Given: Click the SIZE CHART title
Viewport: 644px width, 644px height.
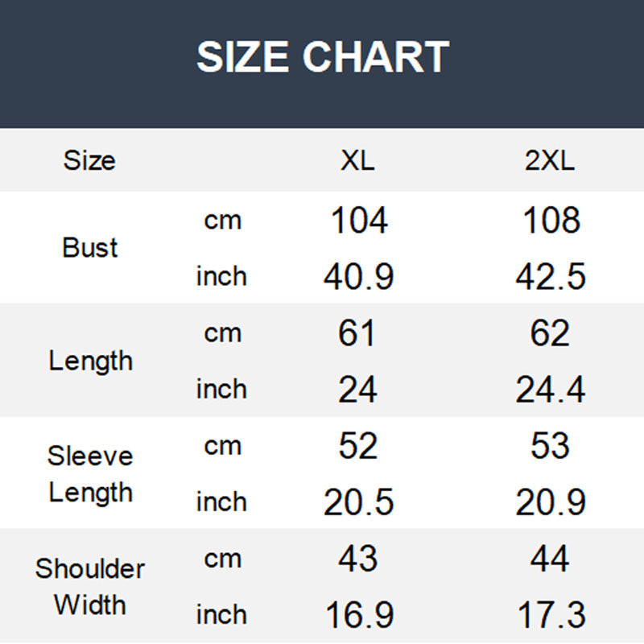Looking at the screenshot, I should [322, 58].
